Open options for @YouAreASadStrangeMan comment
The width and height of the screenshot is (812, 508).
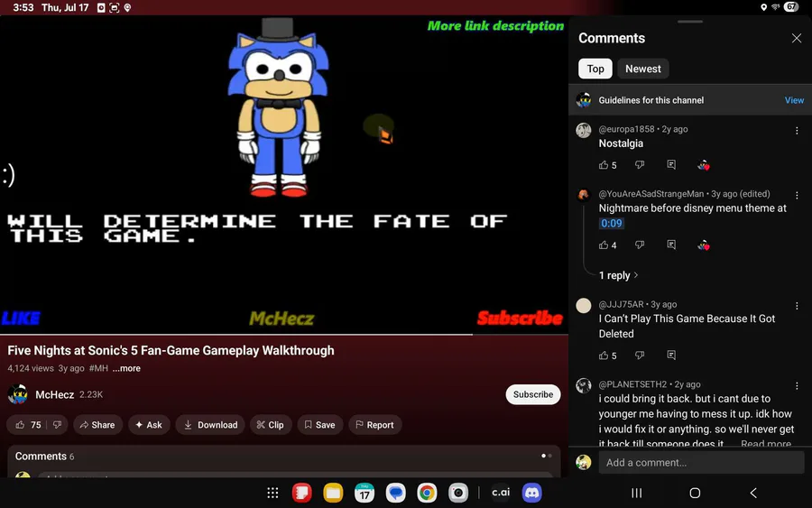[x=797, y=195]
